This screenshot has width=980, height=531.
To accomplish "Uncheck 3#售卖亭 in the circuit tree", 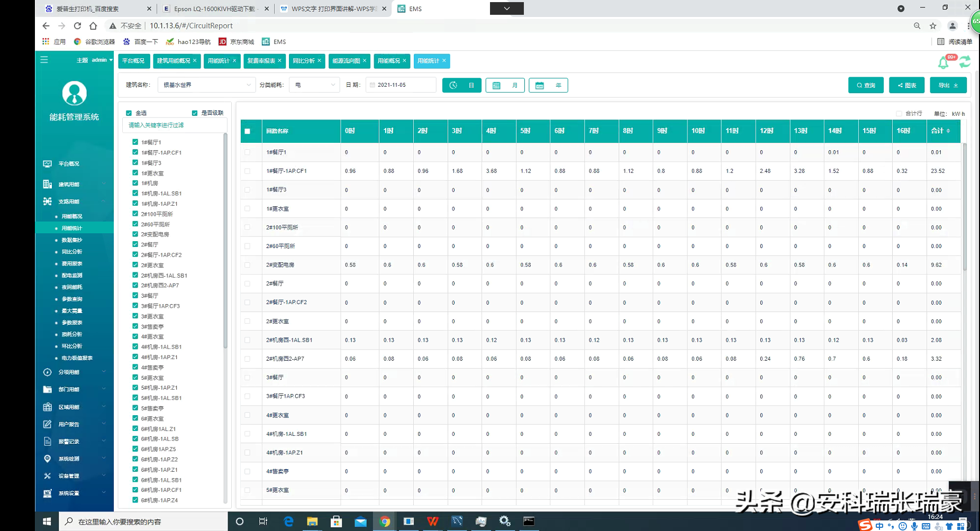I will pyautogui.click(x=135, y=326).
